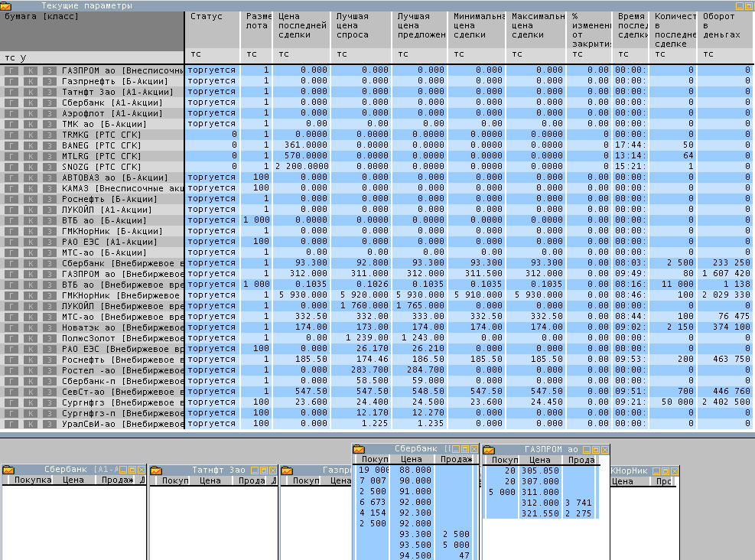
Task: Click the 11 000 last trade quantity for ВТБ
Action: tap(677, 284)
